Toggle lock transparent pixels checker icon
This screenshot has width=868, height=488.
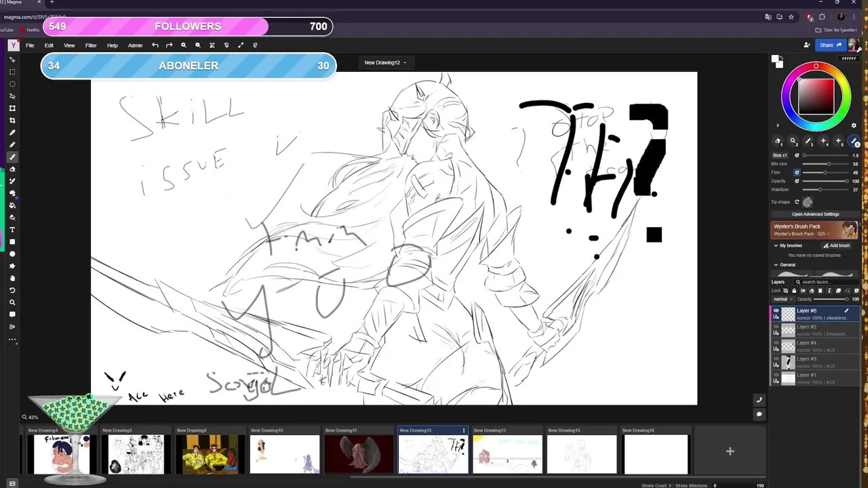(x=785, y=291)
